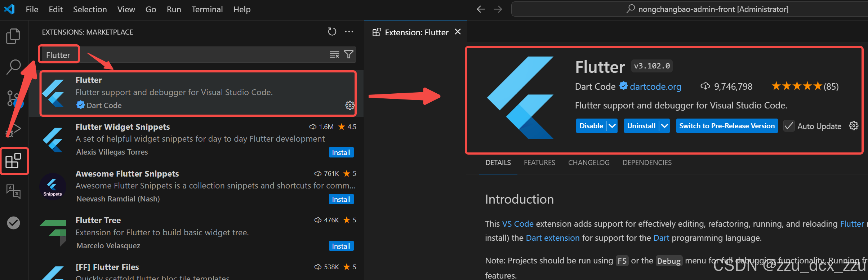Open the Go menu

point(151,9)
